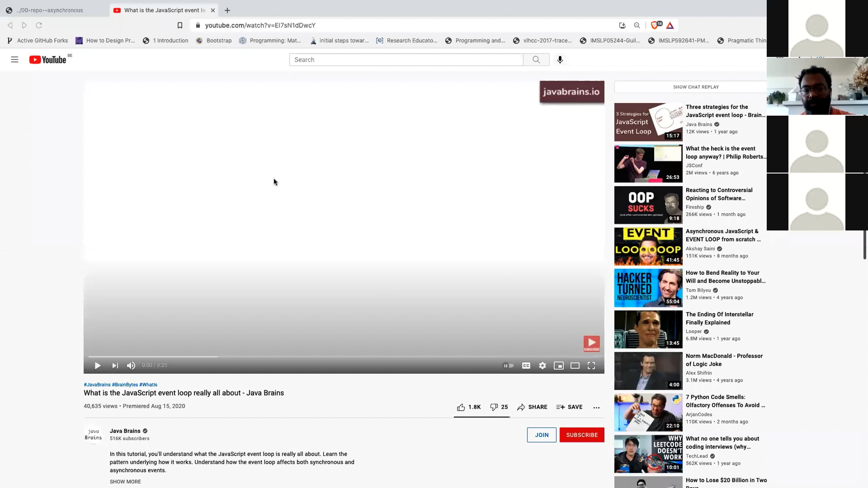Screen dimensions: 868x488
Task: Open the OOP Sucks Fireship thumbnail
Action: (648, 205)
